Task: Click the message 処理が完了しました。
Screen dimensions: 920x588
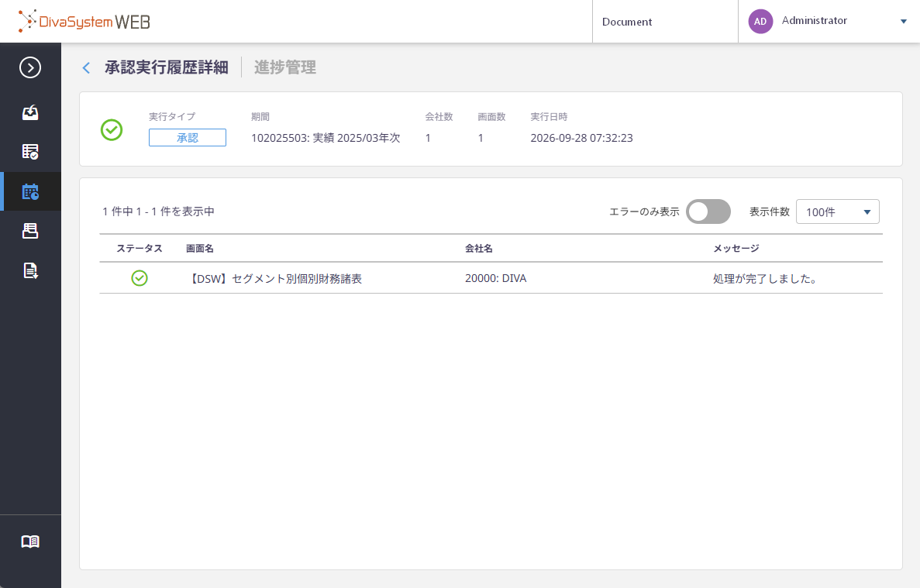Action: 765,278
